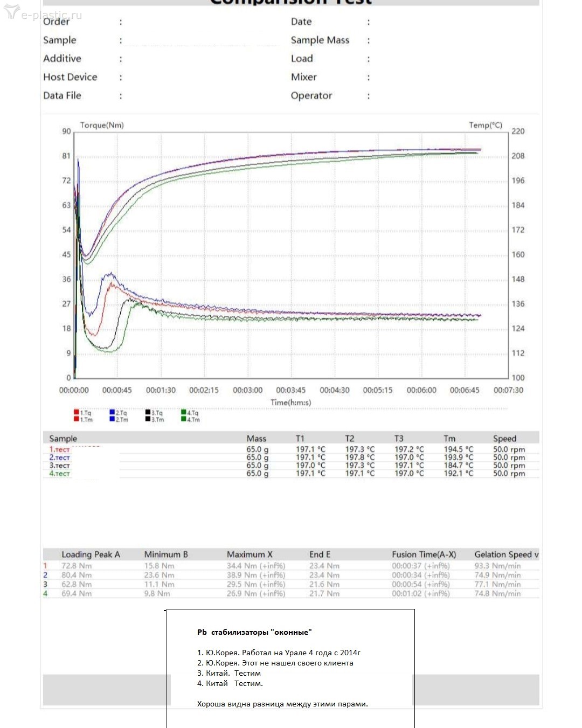Screen dimensions: 582x728
Task: Click the blue 2.Tq legend swatch
Action: coord(112,413)
